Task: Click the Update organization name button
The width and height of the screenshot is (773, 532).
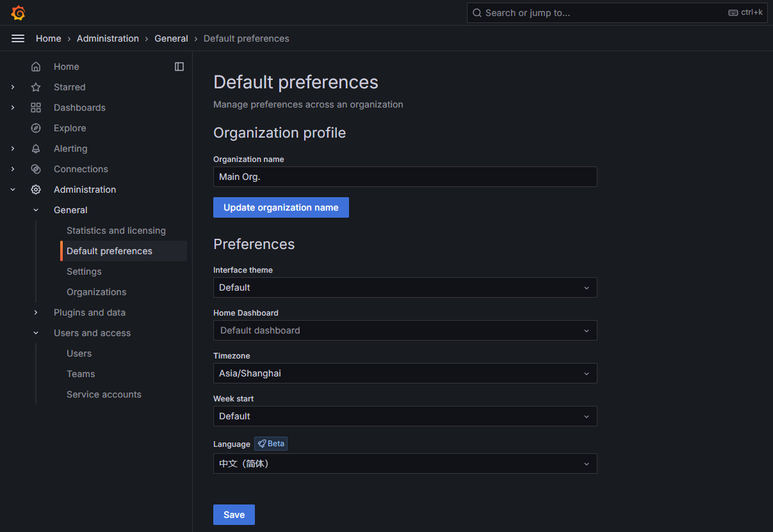Action: click(281, 207)
